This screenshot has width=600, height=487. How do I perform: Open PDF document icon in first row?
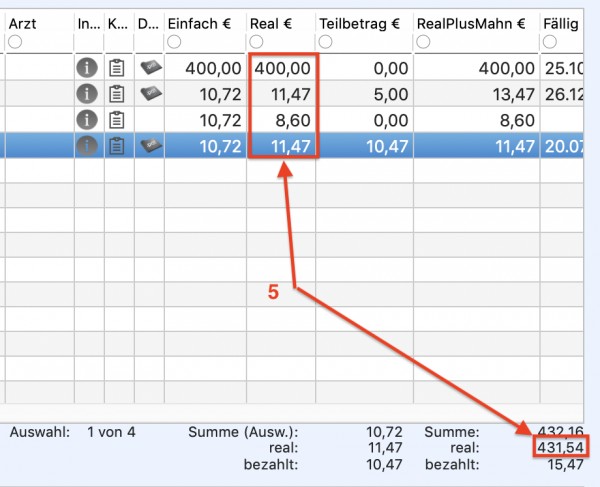tap(151, 68)
